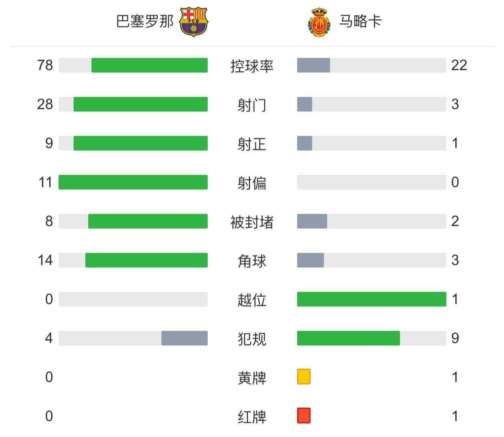Click Barcelona's green 射正 bar
The height and width of the screenshot is (437, 504).
pos(140,143)
